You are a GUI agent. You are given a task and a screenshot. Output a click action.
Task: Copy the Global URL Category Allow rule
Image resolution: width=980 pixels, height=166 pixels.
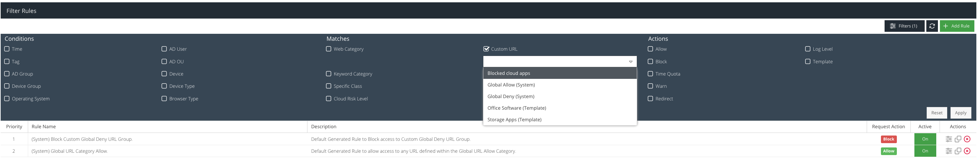pyautogui.click(x=957, y=151)
